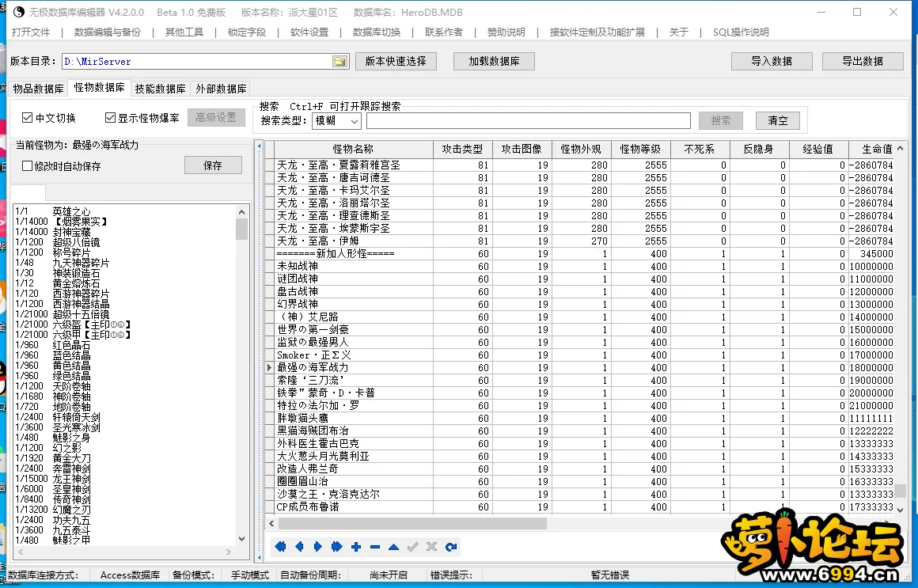Open 赞助说明 menu
Screen dimensions: 918x588
506,32
